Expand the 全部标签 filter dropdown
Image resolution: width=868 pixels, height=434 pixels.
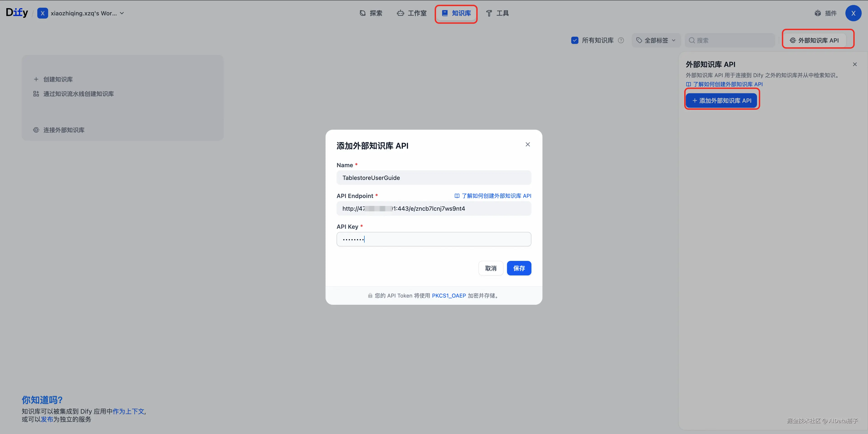point(656,41)
